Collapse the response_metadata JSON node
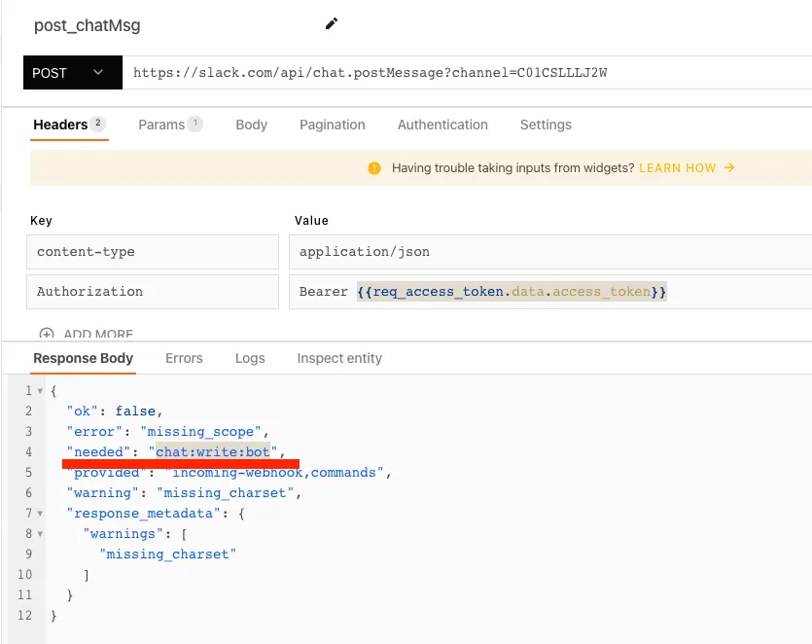Image resolution: width=812 pixels, height=644 pixels. coord(40,513)
